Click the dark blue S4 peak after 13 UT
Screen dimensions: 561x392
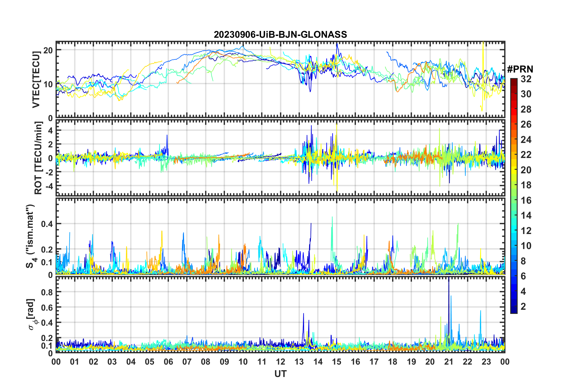pyautogui.click(x=310, y=236)
